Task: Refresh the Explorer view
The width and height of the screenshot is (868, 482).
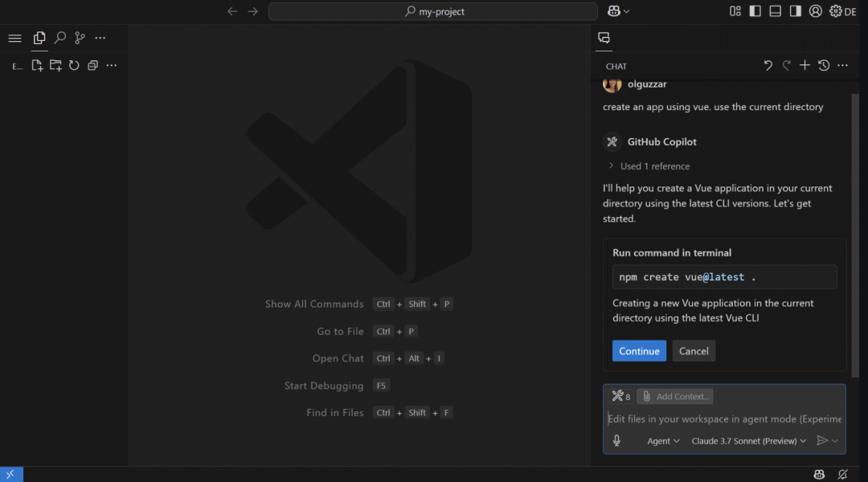Action: pyautogui.click(x=73, y=65)
